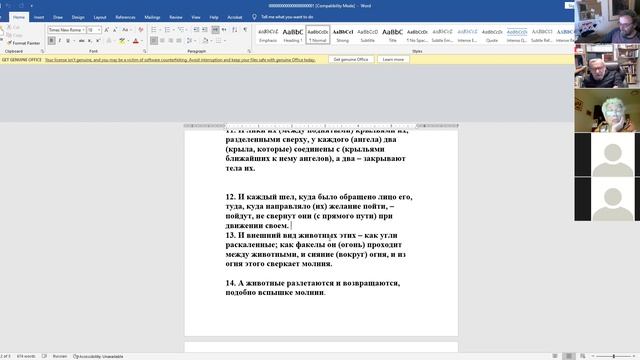Decrease paragraph indent
This screenshot has width=640, height=360.
(x=196, y=29)
